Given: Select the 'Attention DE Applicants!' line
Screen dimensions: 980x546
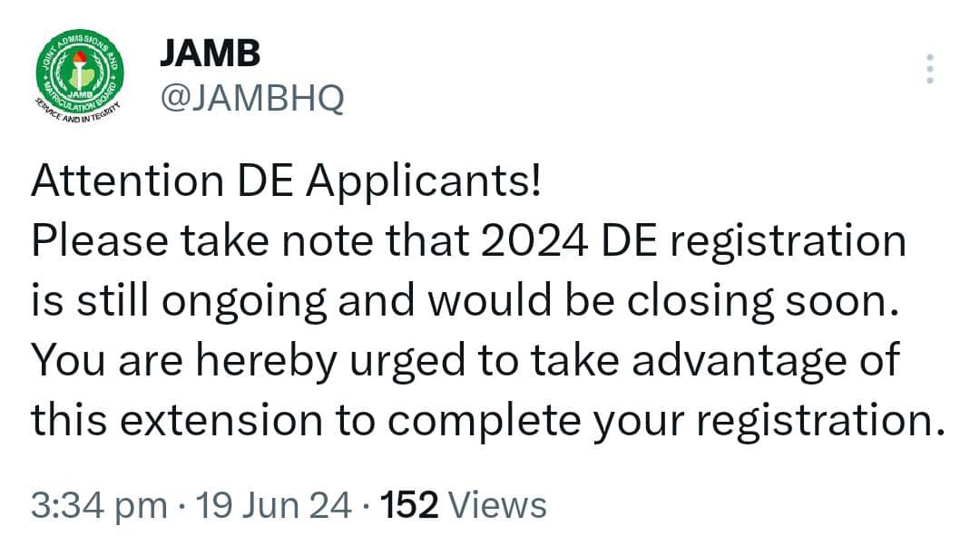Looking at the screenshot, I should pos(286,181).
